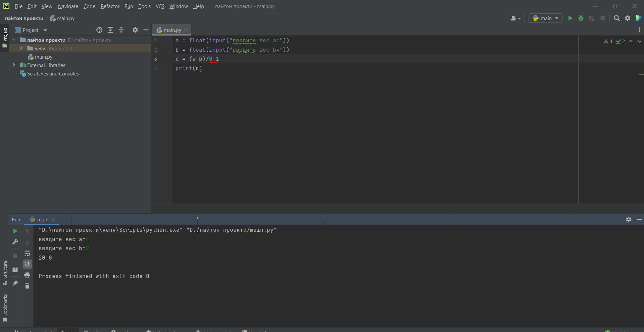Click the warnings indicator in the editor
Viewport: 644px width, 332px height.
608,42
